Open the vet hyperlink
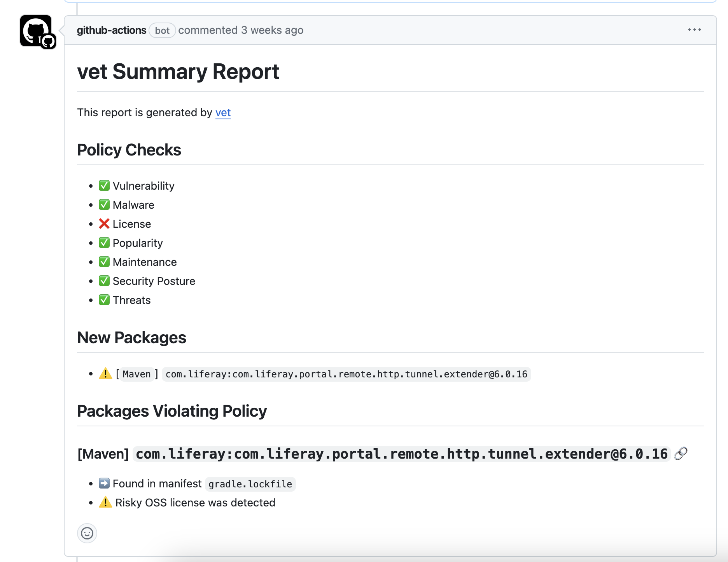This screenshot has width=728, height=562. click(x=223, y=113)
